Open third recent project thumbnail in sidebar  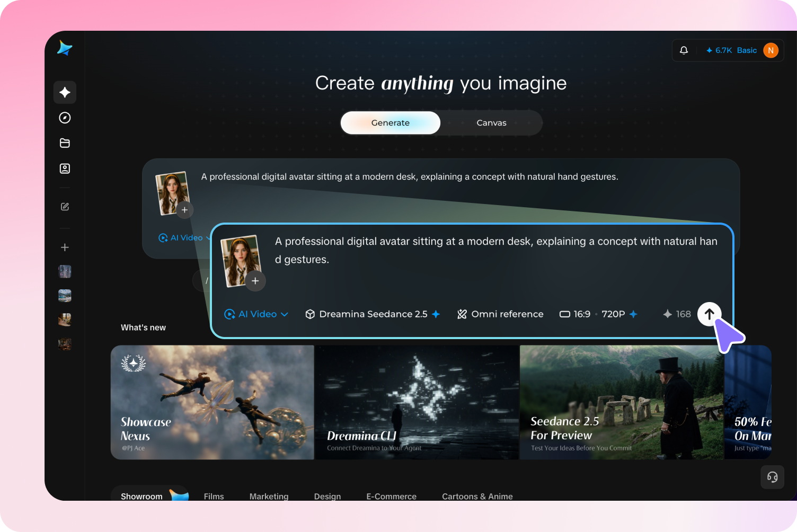coord(65,320)
